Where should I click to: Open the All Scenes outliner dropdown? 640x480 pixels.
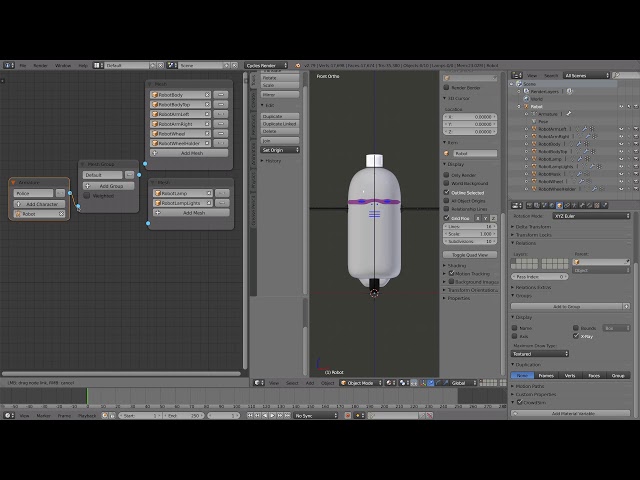pyautogui.click(x=587, y=76)
